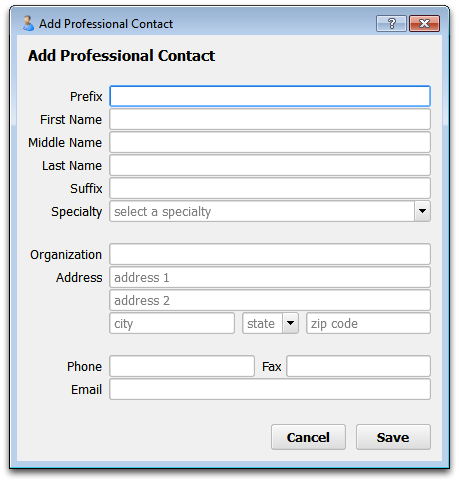459x482 pixels.
Task: Select the Fax input field
Action: 359,366
